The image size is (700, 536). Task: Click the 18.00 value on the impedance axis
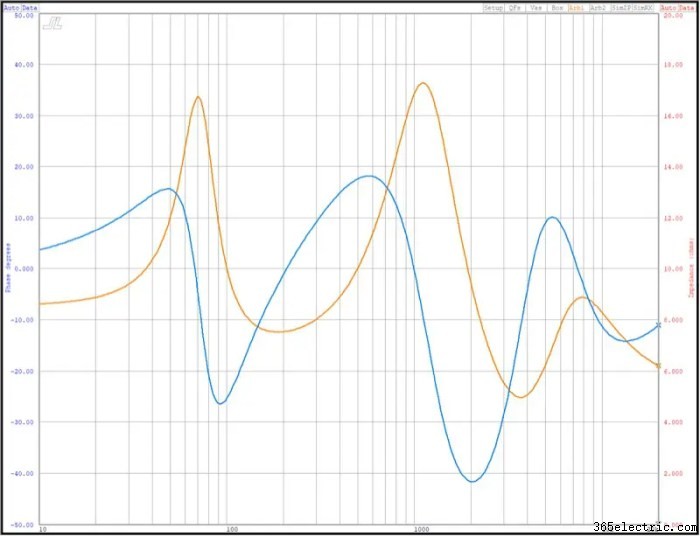click(x=673, y=65)
